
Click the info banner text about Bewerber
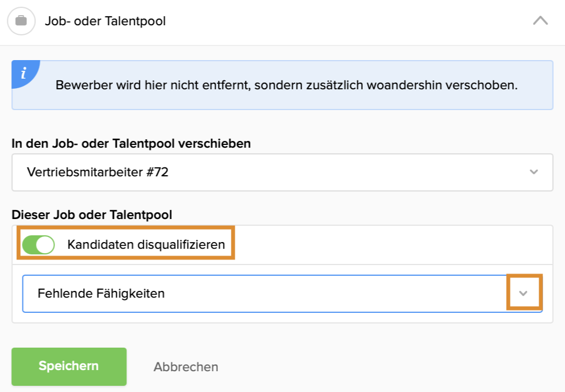(x=286, y=86)
